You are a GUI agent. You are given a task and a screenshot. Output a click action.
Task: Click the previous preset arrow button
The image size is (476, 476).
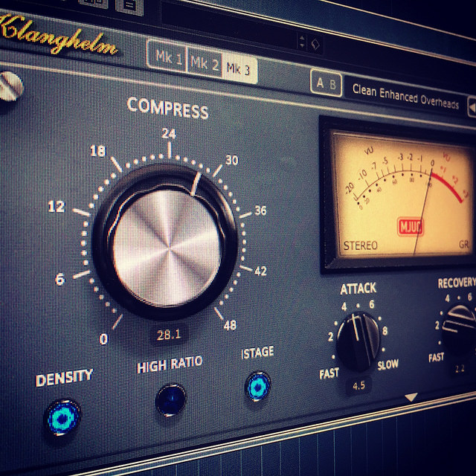tap(472, 107)
